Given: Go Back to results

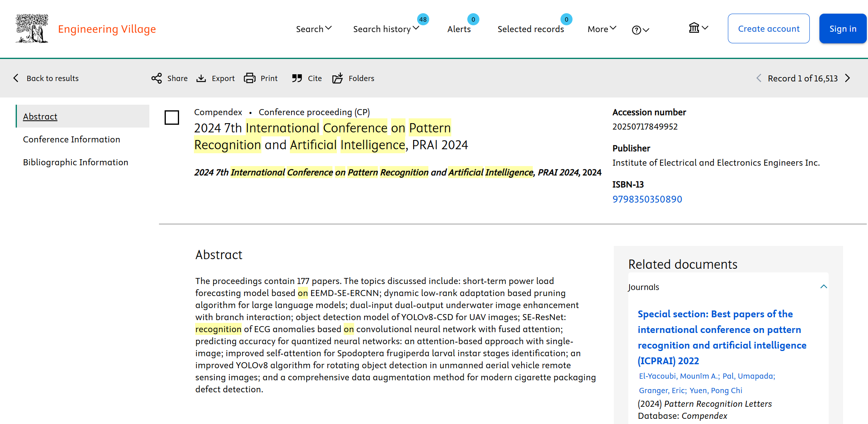Looking at the screenshot, I should click(46, 78).
